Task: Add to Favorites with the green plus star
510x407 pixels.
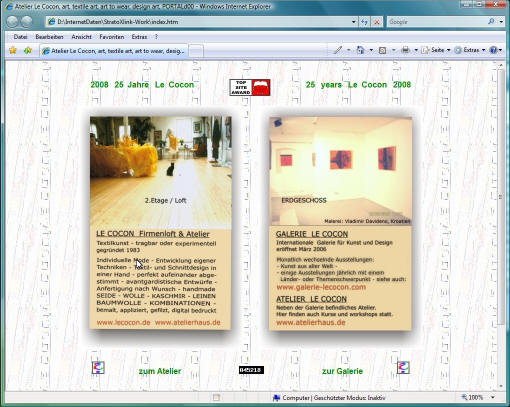Action: (28, 50)
